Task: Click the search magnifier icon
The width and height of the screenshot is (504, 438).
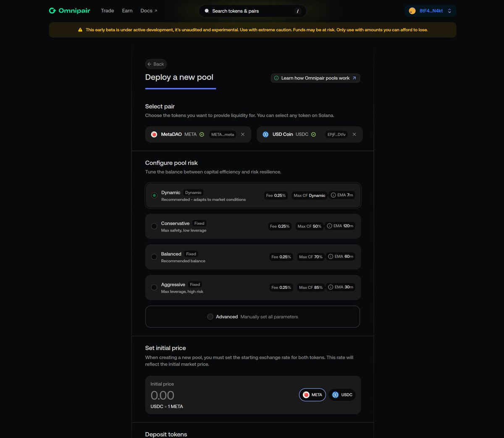Action: pyautogui.click(x=207, y=11)
